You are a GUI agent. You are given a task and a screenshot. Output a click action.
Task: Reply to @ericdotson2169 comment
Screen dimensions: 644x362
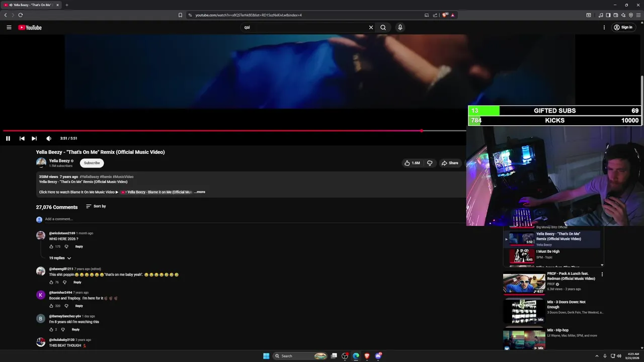[79, 247]
